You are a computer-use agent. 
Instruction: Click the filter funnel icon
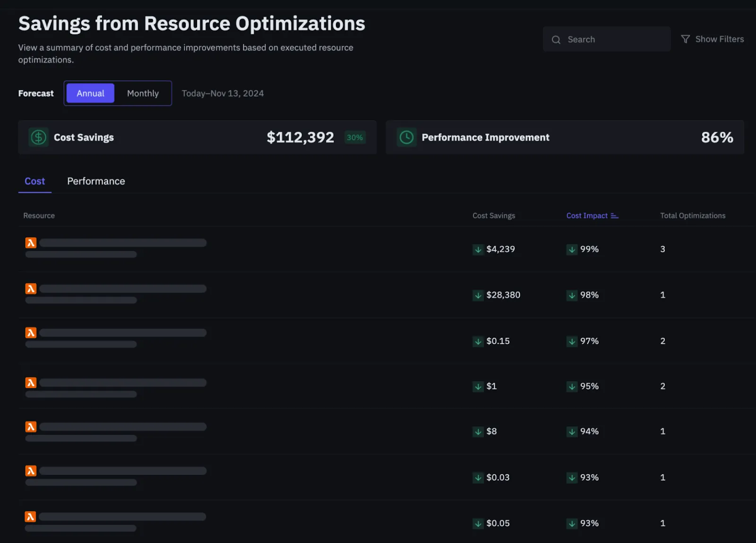click(x=685, y=39)
